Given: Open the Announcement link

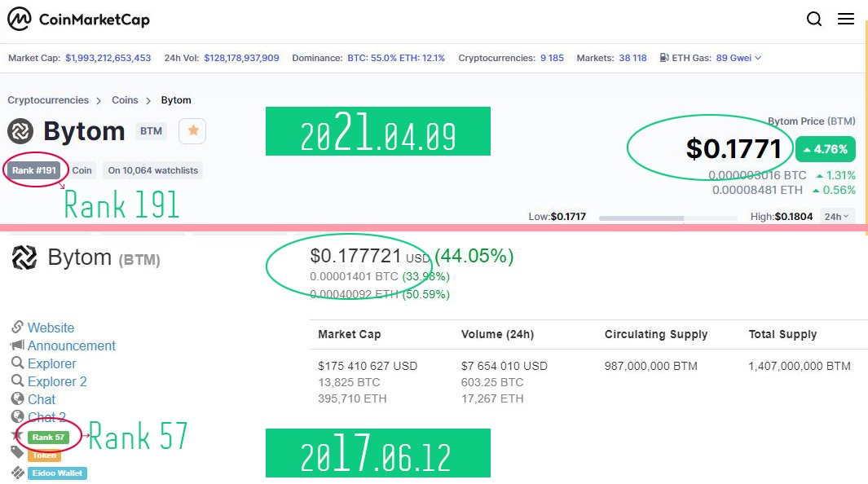Looking at the screenshot, I should pos(72,345).
